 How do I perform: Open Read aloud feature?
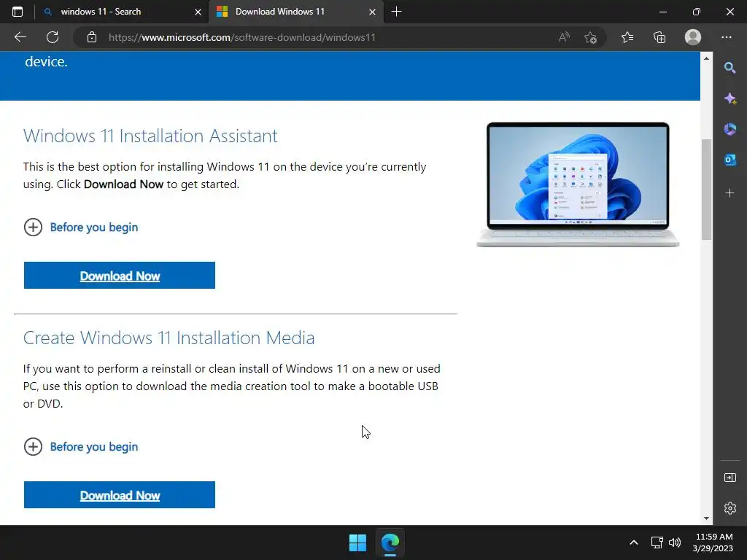[x=564, y=37]
